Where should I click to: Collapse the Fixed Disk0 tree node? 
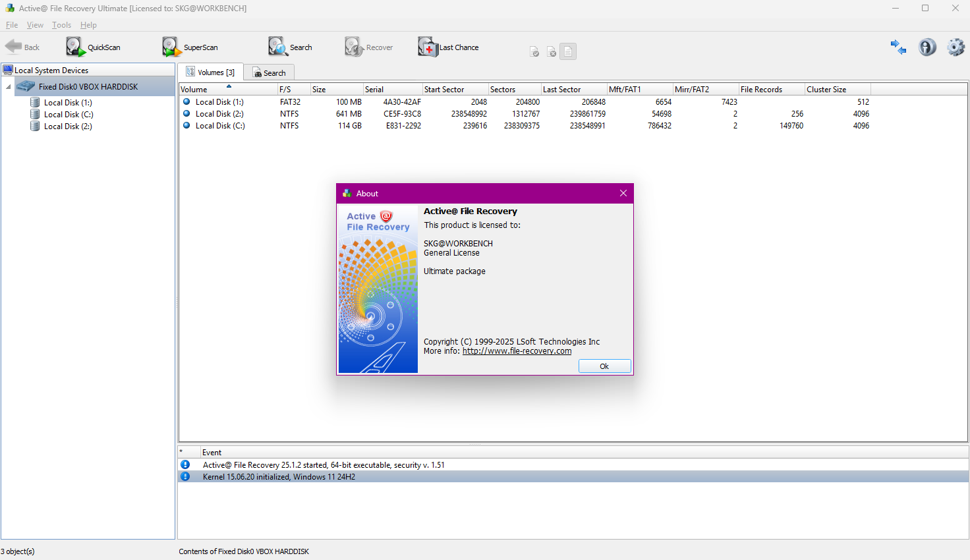click(x=9, y=87)
